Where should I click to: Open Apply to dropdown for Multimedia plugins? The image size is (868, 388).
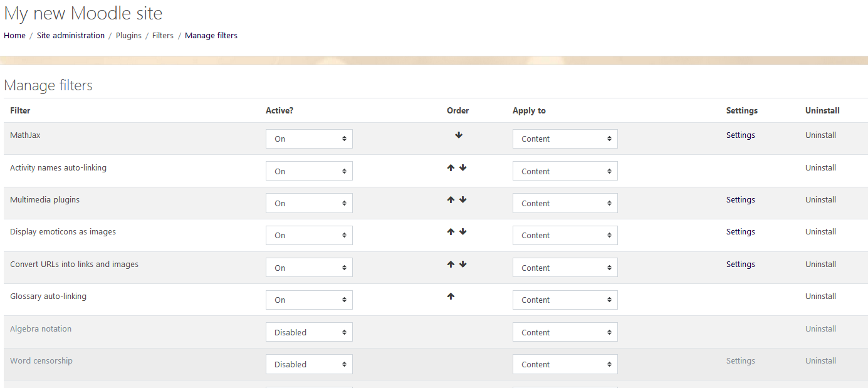(565, 203)
